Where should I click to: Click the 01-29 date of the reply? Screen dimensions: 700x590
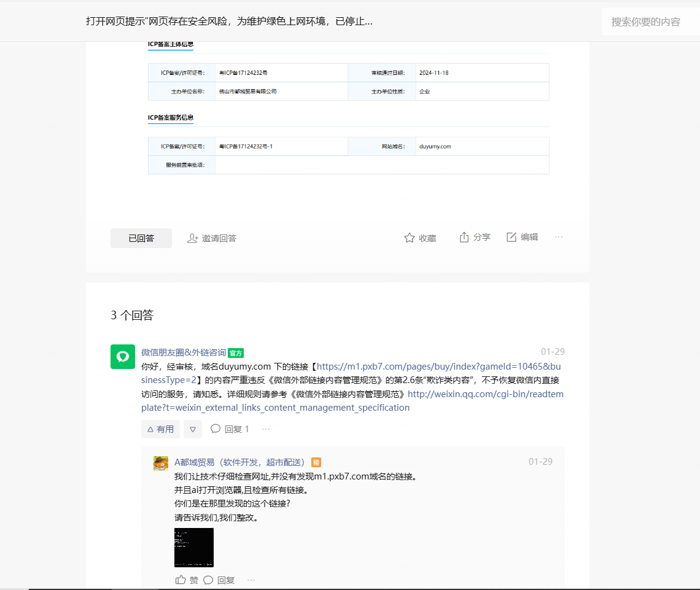(540, 462)
